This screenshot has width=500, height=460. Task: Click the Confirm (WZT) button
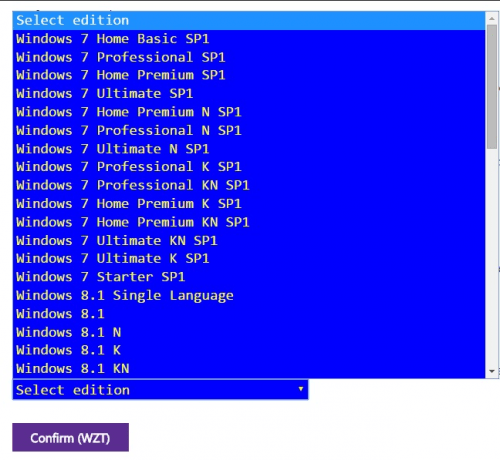point(71,437)
